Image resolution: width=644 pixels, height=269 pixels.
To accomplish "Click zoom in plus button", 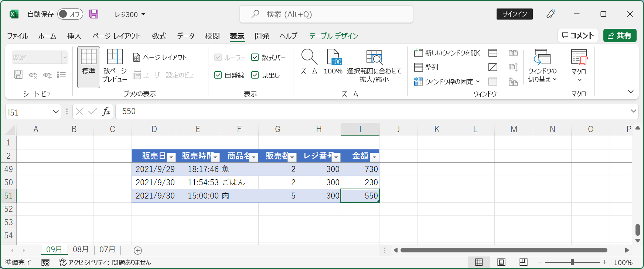I will [x=604, y=262].
